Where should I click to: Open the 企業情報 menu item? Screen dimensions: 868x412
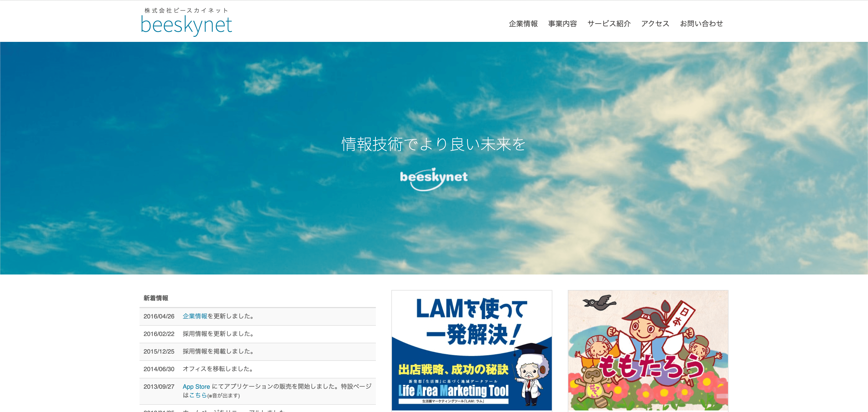coord(523,24)
